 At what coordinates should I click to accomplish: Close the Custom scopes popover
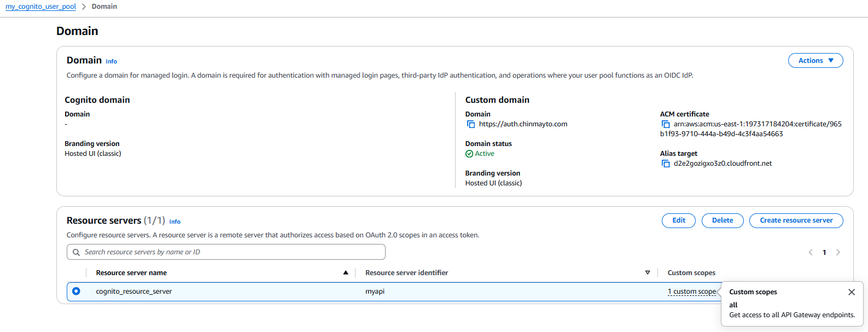(x=852, y=292)
